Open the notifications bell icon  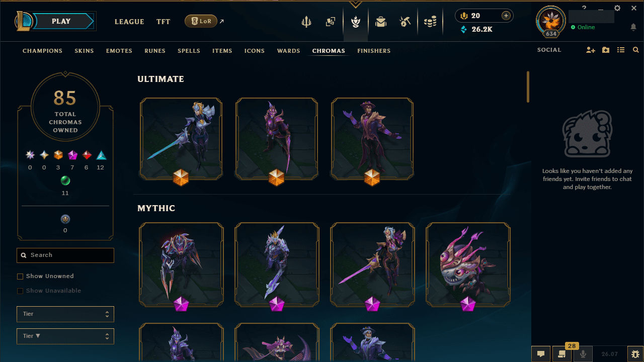(633, 27)
